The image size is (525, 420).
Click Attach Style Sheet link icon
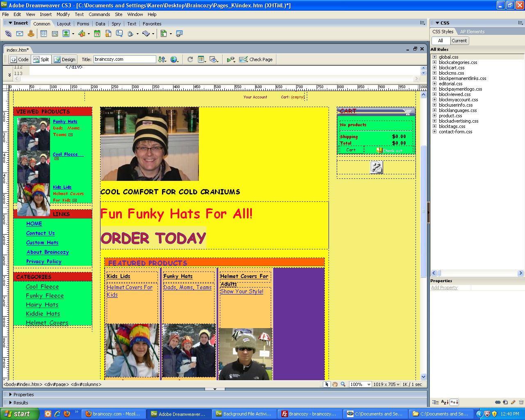pyautogui.click(x=498, y=402)
